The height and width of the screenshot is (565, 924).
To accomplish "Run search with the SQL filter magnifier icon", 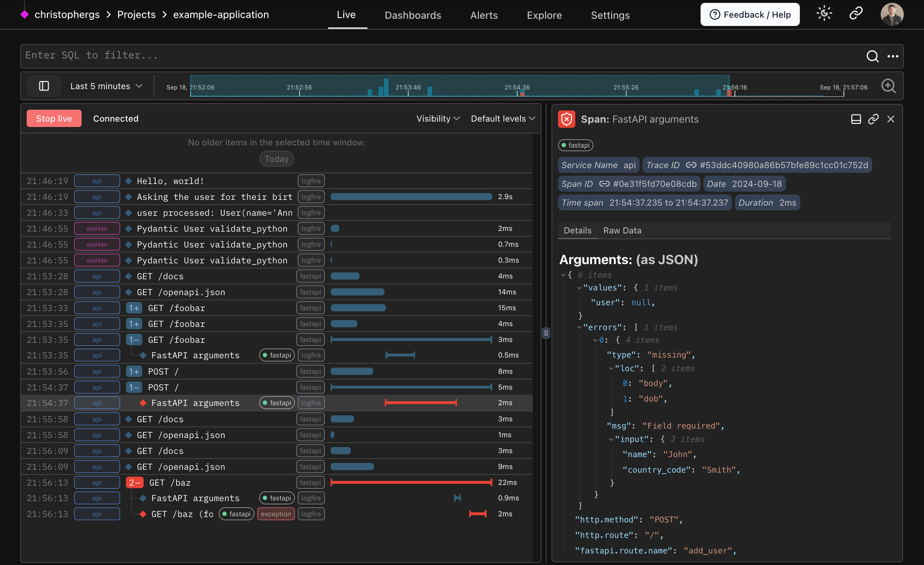I will pyautogui.click(x=873, y=57).
